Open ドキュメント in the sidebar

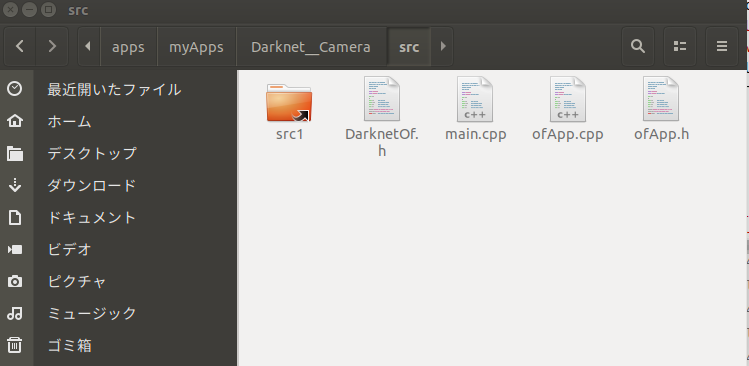pyautogui.click(x=92, y=217)
